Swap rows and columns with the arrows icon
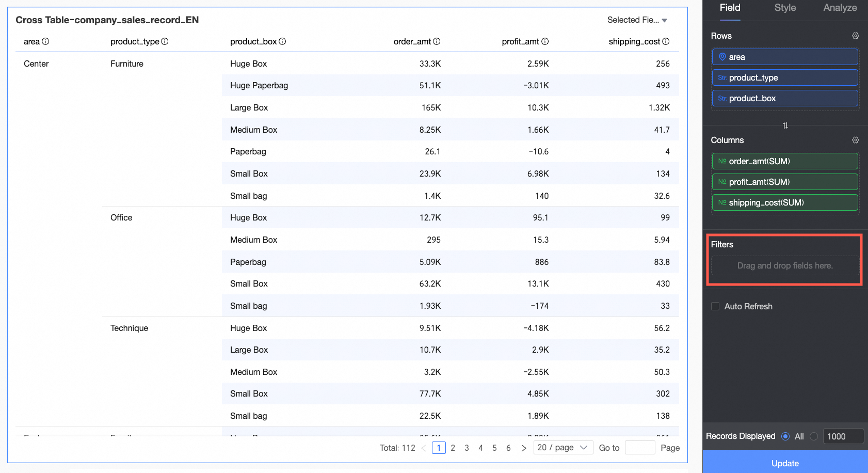Screen dimensions: 868x473 (x=785, y=125)
